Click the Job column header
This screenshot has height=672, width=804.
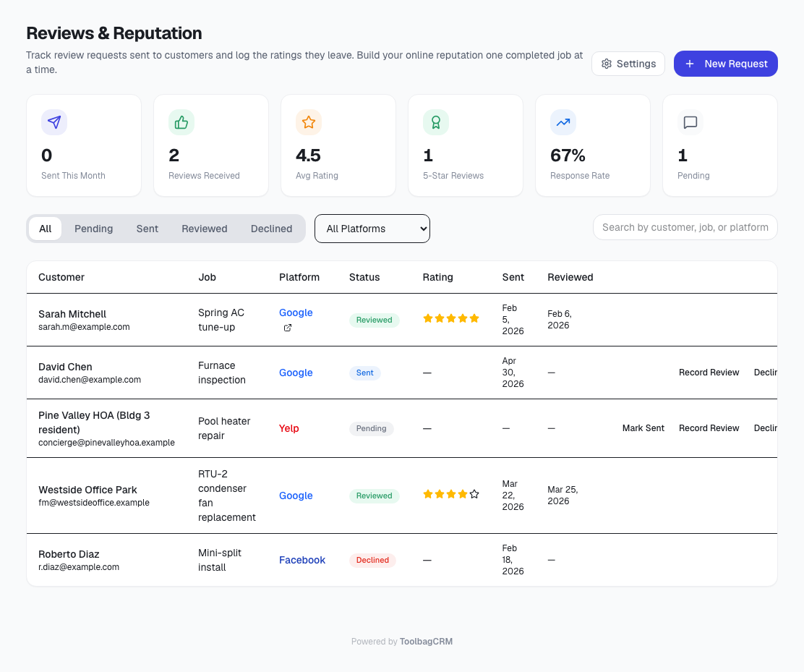click(208, 277)
